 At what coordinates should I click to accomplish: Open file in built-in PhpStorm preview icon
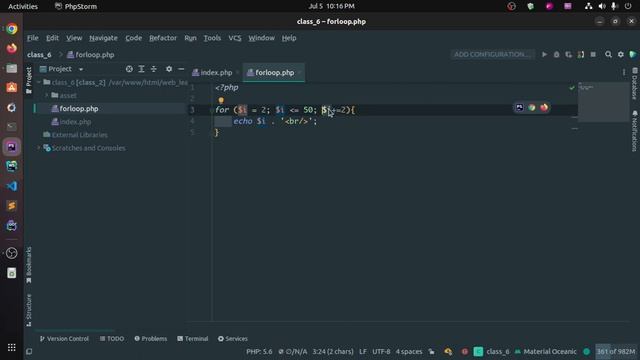click(x=519, y=108)
